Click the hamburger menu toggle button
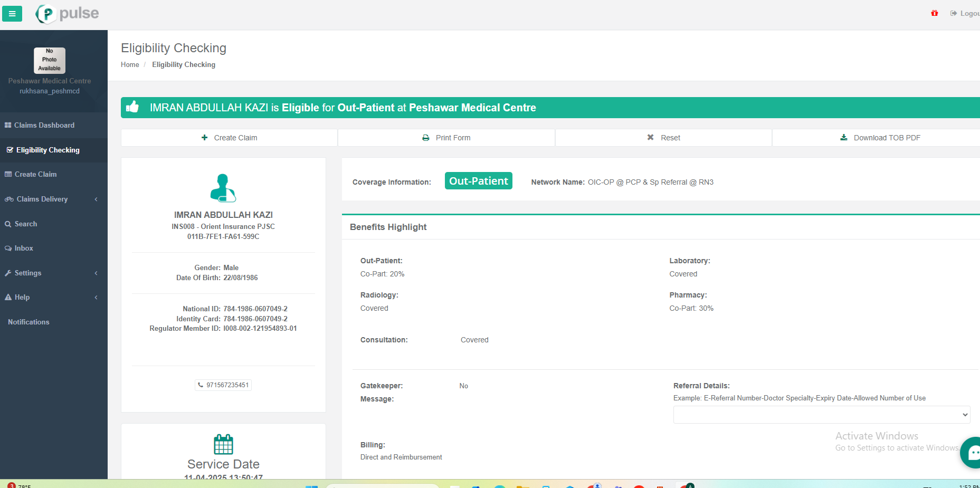The height and width of the screenshot is (488, 980). tap(12, 14)
